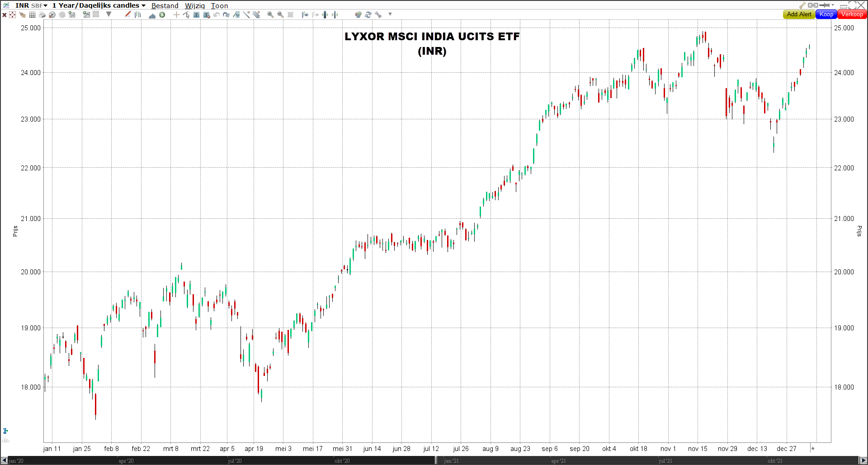
Task: Click the nov 15 date axis label
Action: click(x=698, y=449)
